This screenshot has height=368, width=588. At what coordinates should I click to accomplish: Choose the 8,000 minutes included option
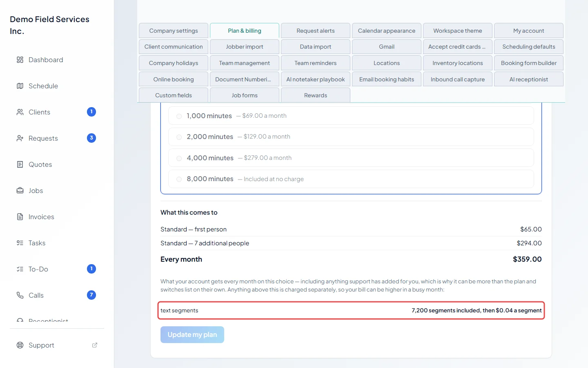click(179, 179)
